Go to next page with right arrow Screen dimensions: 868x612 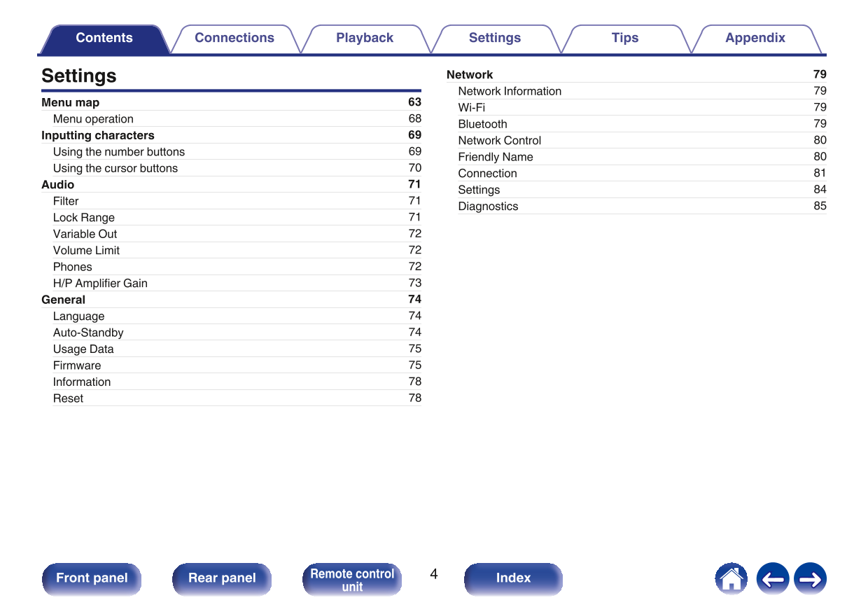point(810,579)
